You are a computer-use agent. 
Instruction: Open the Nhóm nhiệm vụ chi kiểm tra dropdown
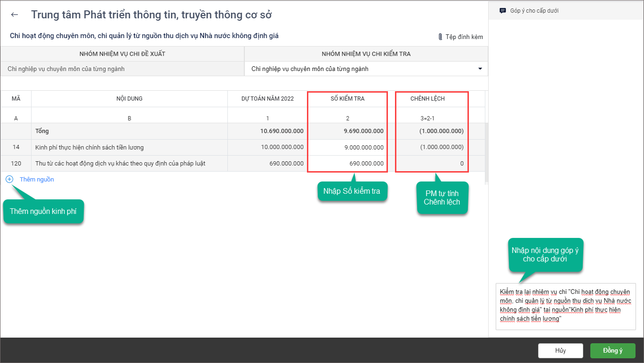pos(366,69)
